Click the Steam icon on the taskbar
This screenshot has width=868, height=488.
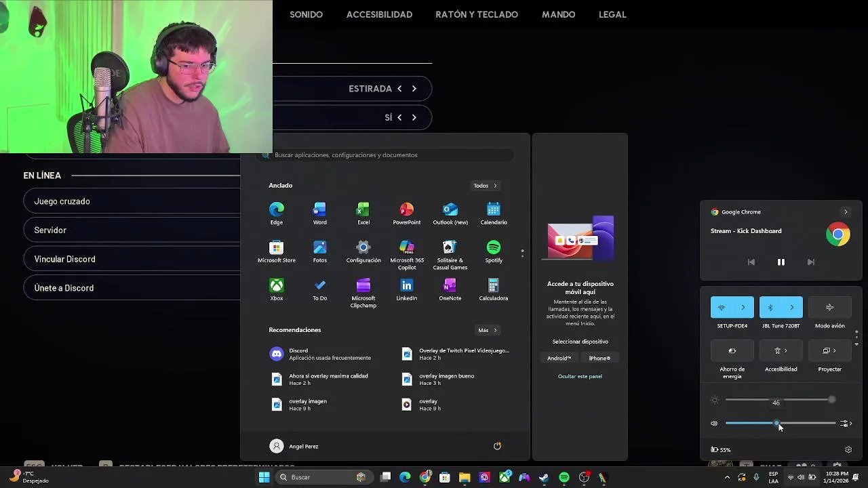(x=544, y=477)
